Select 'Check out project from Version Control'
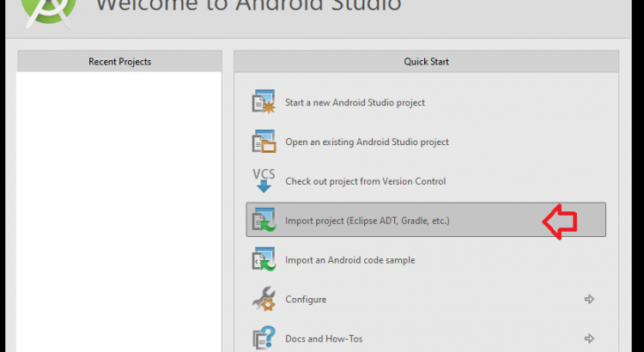Viewport: 644px width, 352px height. [x=365, y=181]
